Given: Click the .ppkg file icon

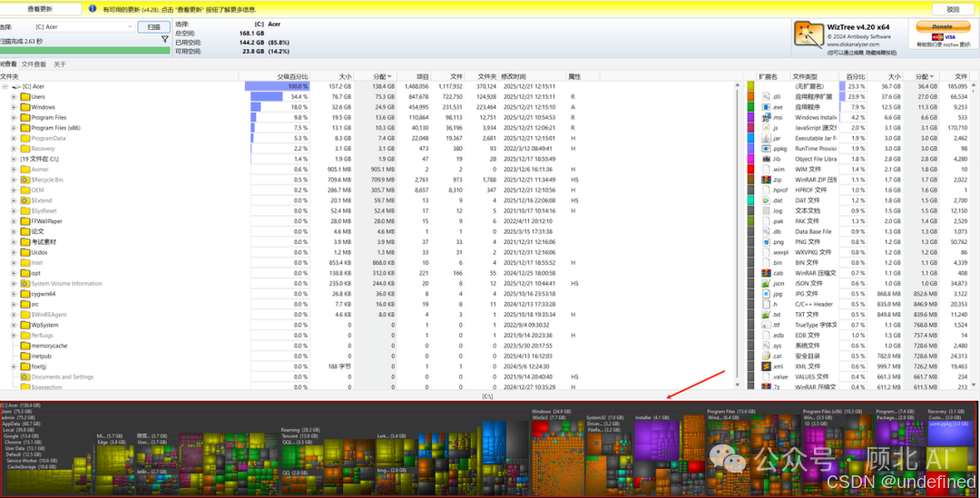Looking at the screenshot, I should (766, 149).
